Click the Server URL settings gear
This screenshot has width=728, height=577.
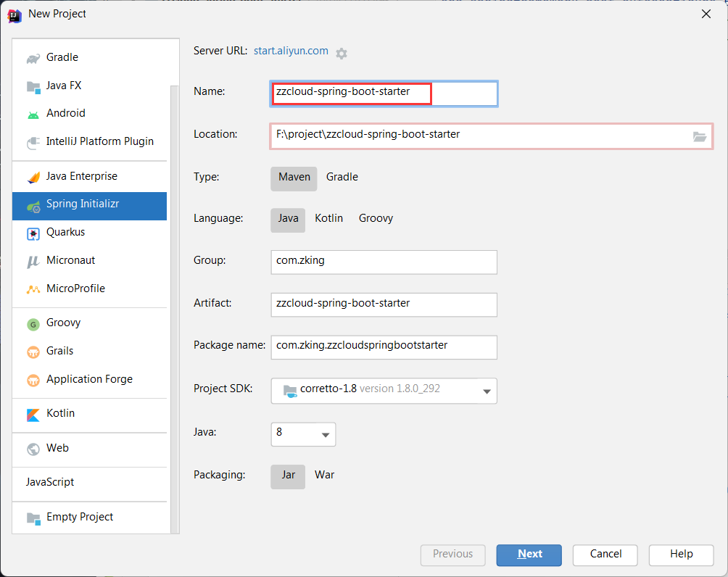tap(341, 51)
